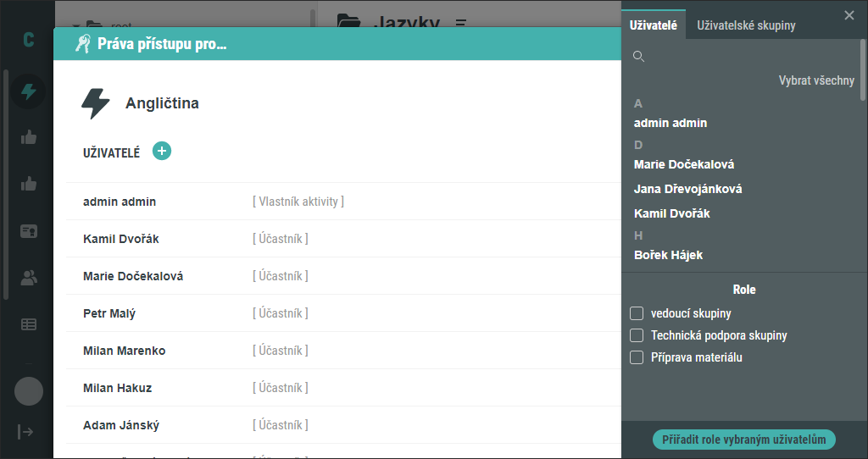Click the Práva přístupu pro dialog title

(162, 44)
